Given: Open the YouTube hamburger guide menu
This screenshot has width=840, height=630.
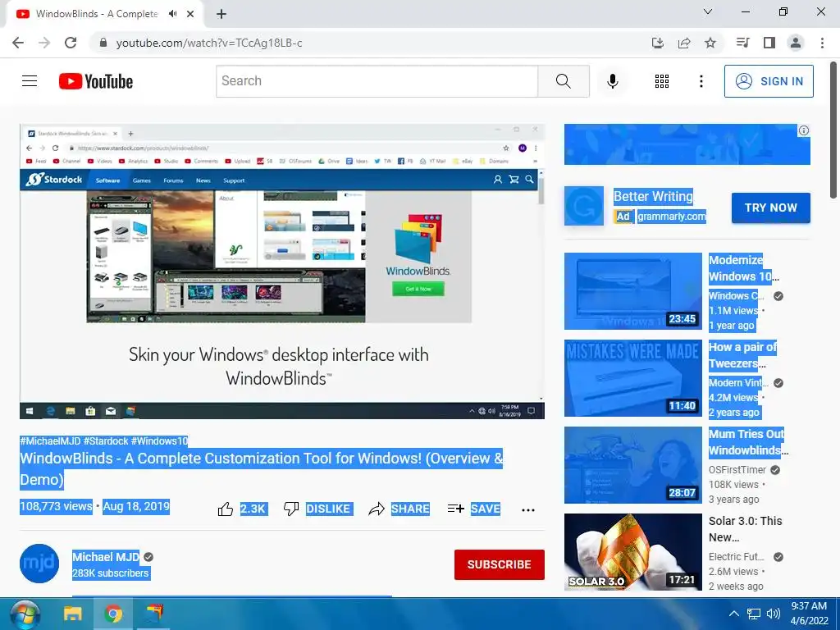Looking at the screenshot, I should click(30, 81).
